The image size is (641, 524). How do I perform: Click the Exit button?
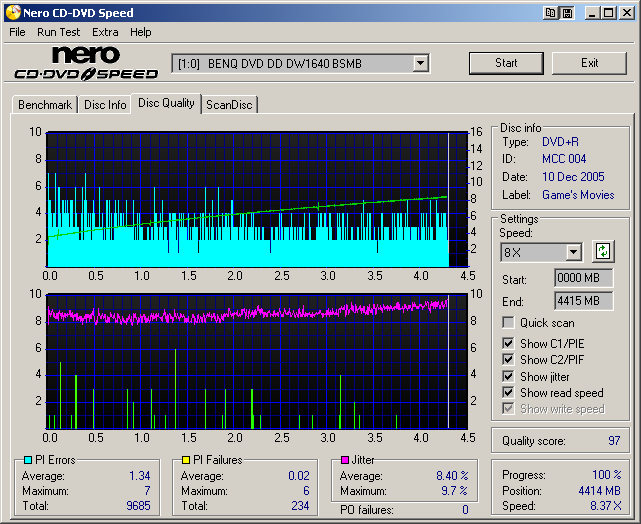[589, 63]
